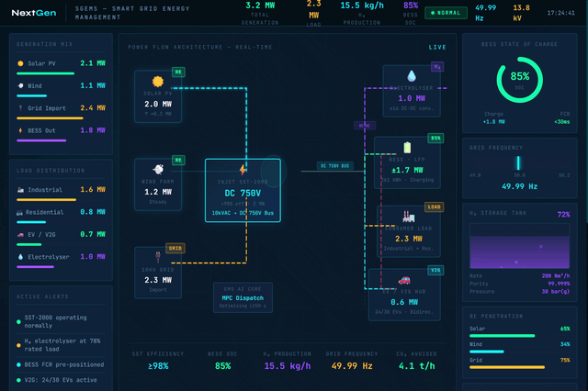This screenshot has height=391, width=588.
Task: Click the Wind 34% penetration bar
Action: pos(486,352)
